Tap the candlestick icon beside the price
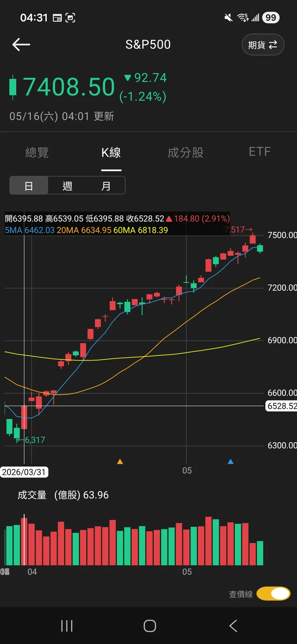 (13, 87)
